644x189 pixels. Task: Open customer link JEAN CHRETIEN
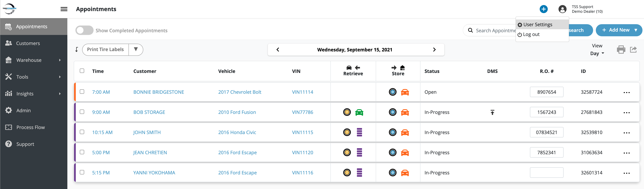pyautogui.click(x=150, y=153)
